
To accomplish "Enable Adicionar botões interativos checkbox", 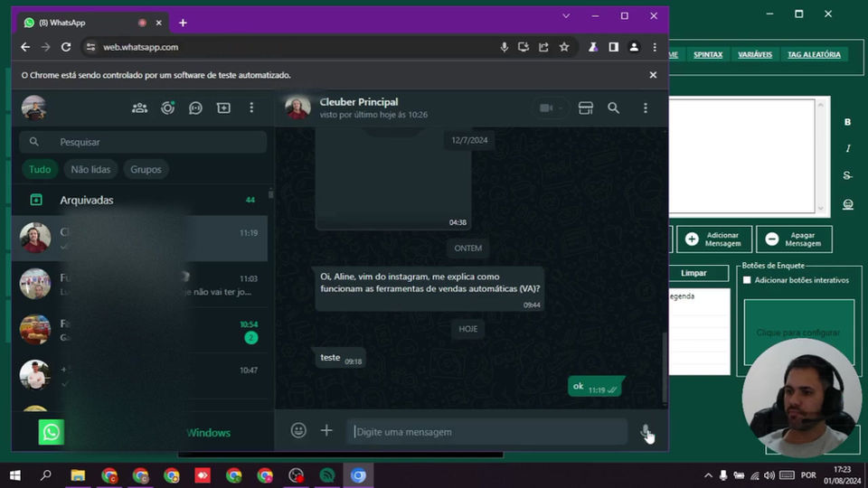I will coord(747,280).
